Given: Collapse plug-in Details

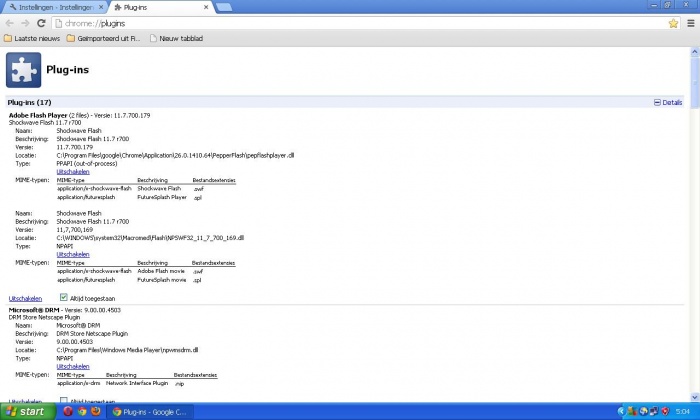Looking at the screenshot, I should click(668, 102).
